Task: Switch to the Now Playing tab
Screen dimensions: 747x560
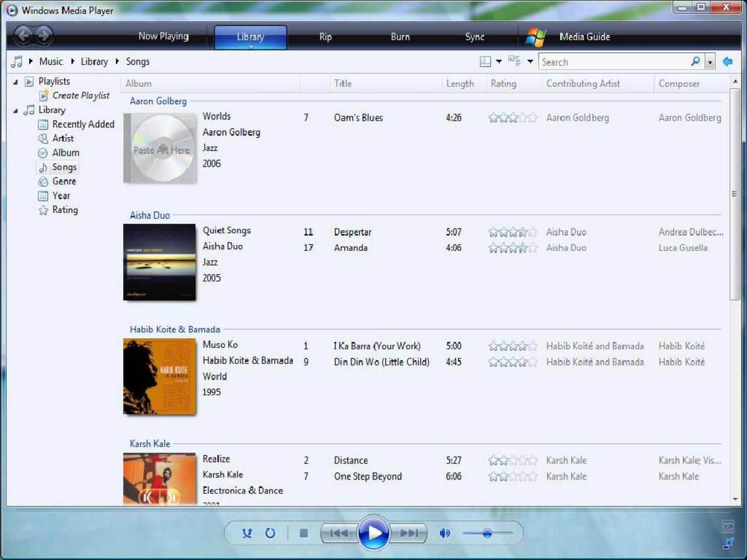Action: (163, 36)
